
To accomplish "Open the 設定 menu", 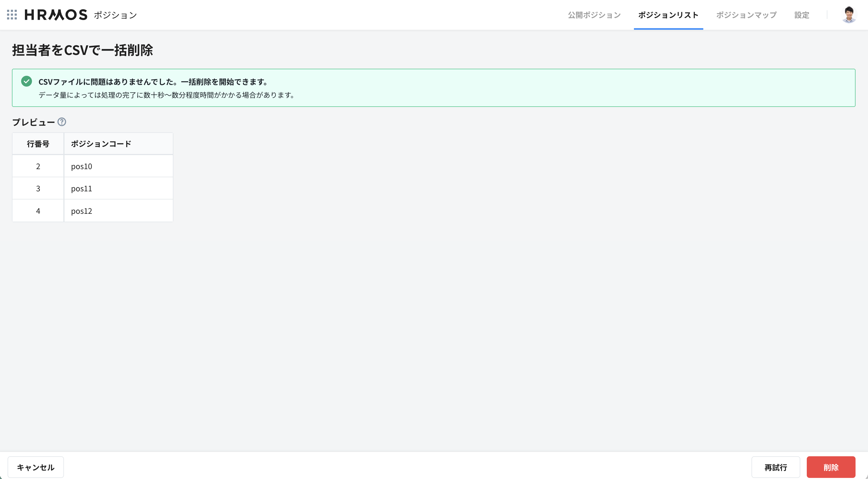I will click(802, 15).
